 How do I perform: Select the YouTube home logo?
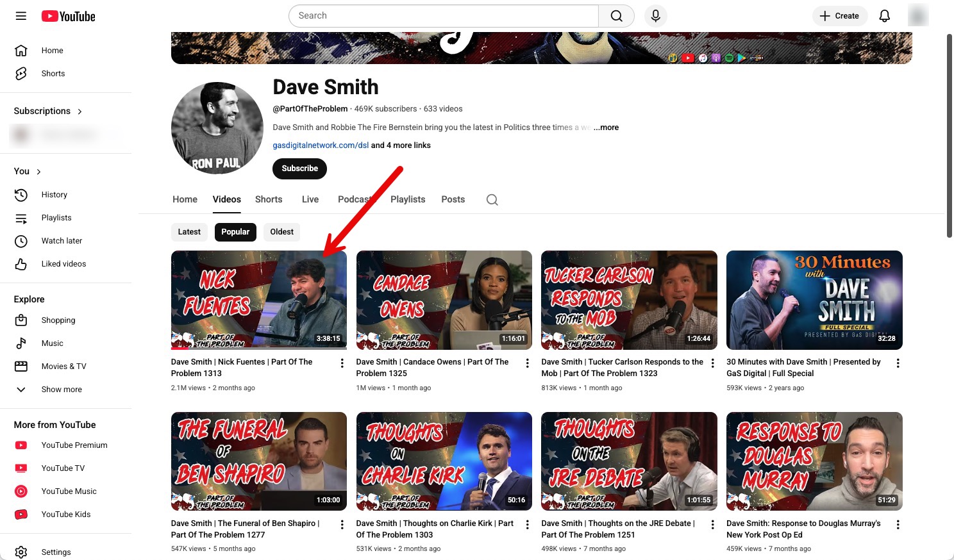tap(68, 15)
